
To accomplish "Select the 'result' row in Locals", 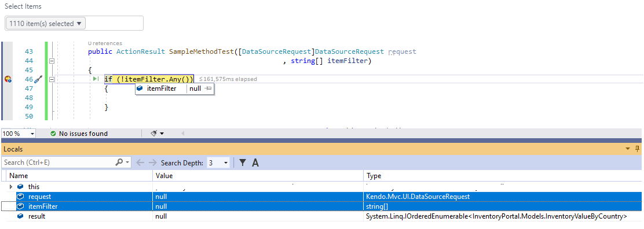I will [x=321, y=216].
